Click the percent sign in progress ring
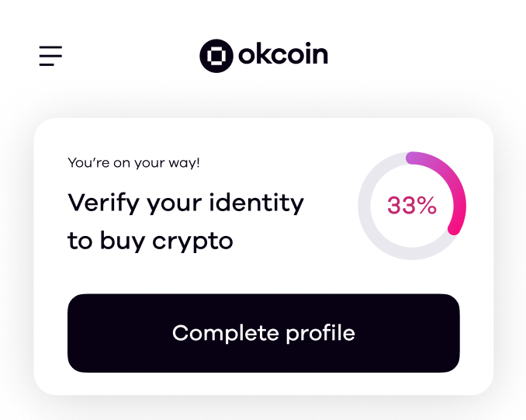The height and width of the screenshot is (420, 526). click(x=427, y=206)
